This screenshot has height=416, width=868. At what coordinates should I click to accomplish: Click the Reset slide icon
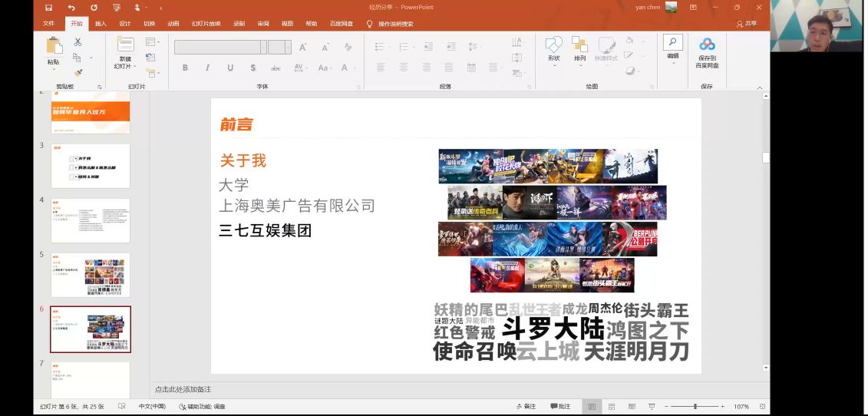click(150, 57)
